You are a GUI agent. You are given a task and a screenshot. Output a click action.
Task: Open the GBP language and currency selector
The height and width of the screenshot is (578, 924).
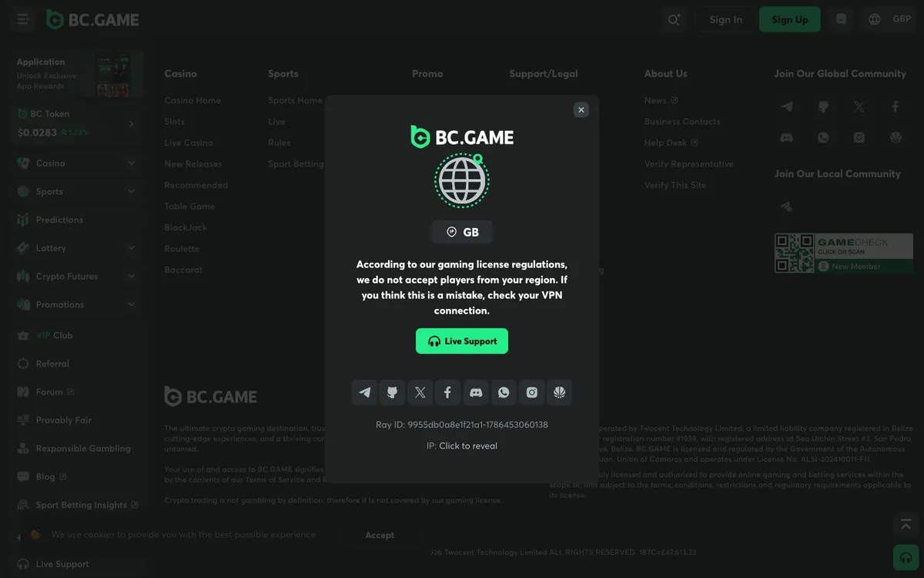pyautogui.click(x=890, y=19)
